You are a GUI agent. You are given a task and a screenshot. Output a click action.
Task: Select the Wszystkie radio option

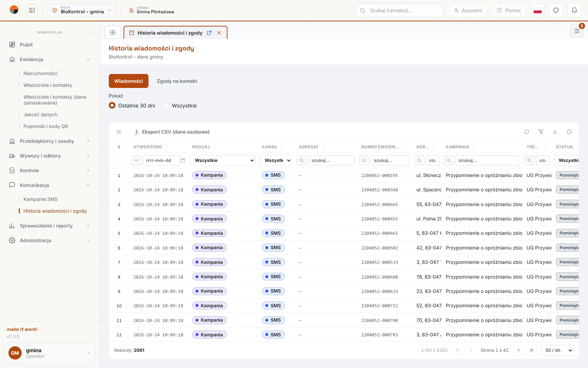tap(166, 105)
